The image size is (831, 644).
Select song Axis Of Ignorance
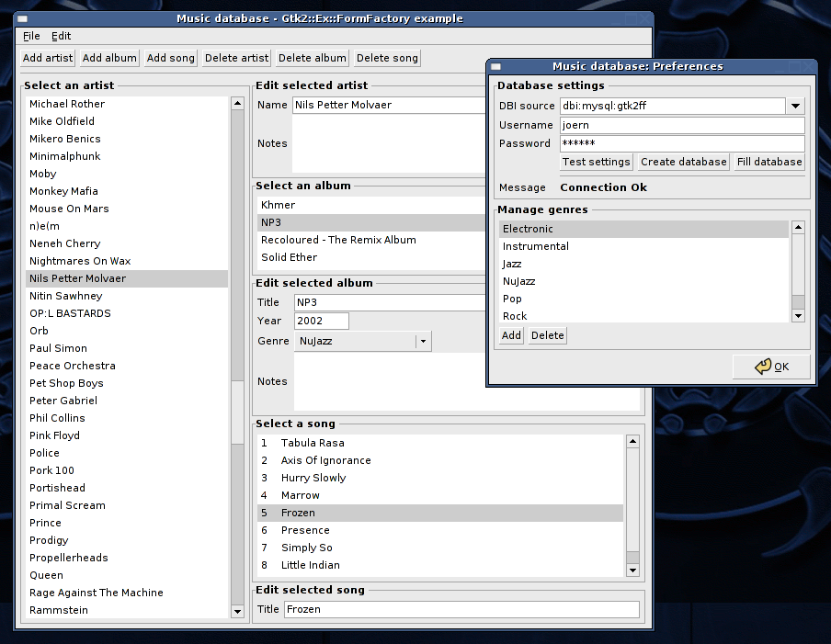pyautogui.click(x=440, y=460)
